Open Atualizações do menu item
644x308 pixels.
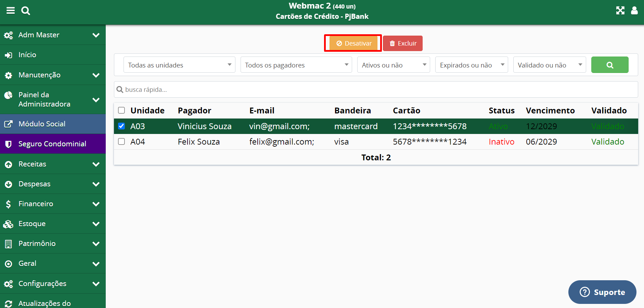pyautogui.click(x=53, y=301)
